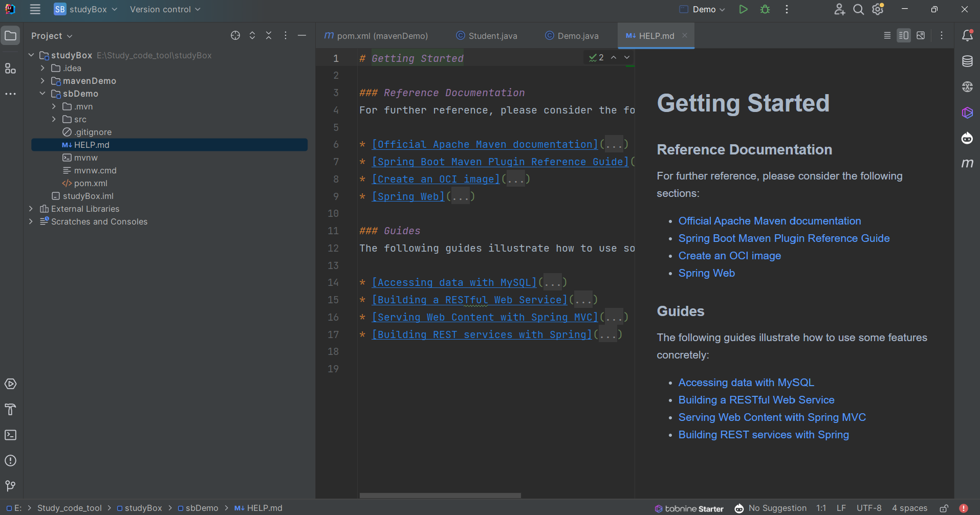Open the Services tool window
The image size is (980, 515).
click(10, 384)
